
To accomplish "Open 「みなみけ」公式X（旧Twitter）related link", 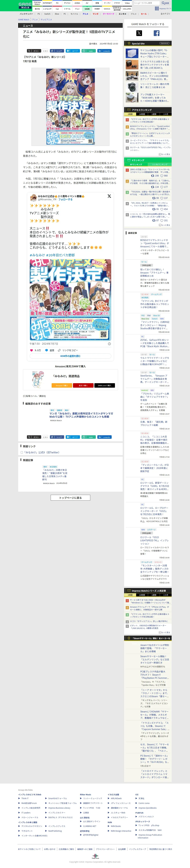I will tap(41, 453).
